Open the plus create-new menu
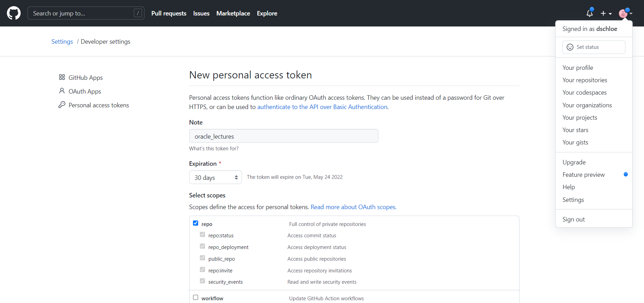The height and width of the screenshot is (303, 644). pos(606,13)
